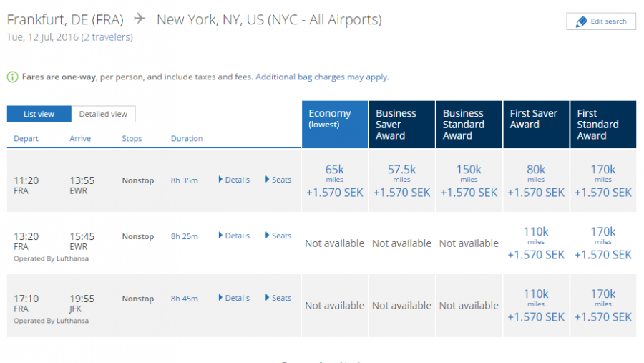Screen dimensions: 644x363
Task: Switch to Detailed view
Action: pos(103,114)
